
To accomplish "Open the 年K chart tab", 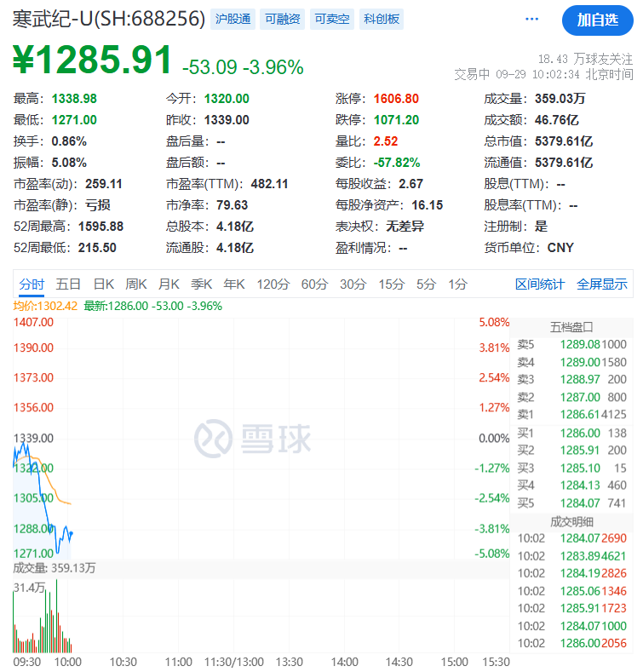I will [x=234, y=284].
